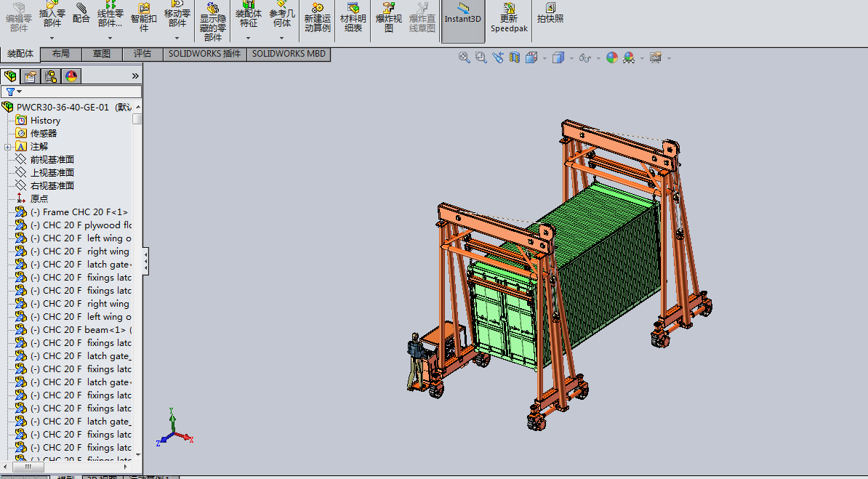Click the 配合 (Mate) tool icon
This screenshot has width=868, height=479.
[x=81, y=13]
